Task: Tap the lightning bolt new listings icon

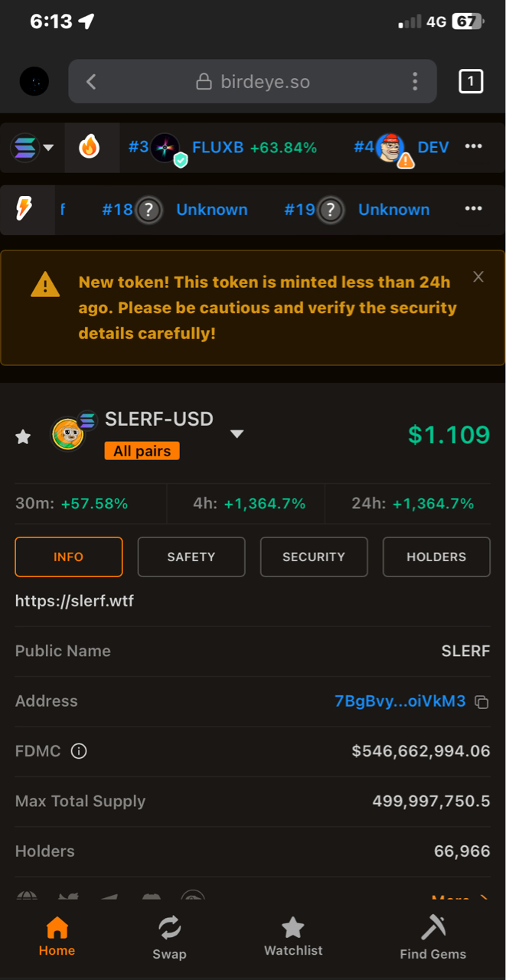Action: pyautogui.click(x=24, y=209)
